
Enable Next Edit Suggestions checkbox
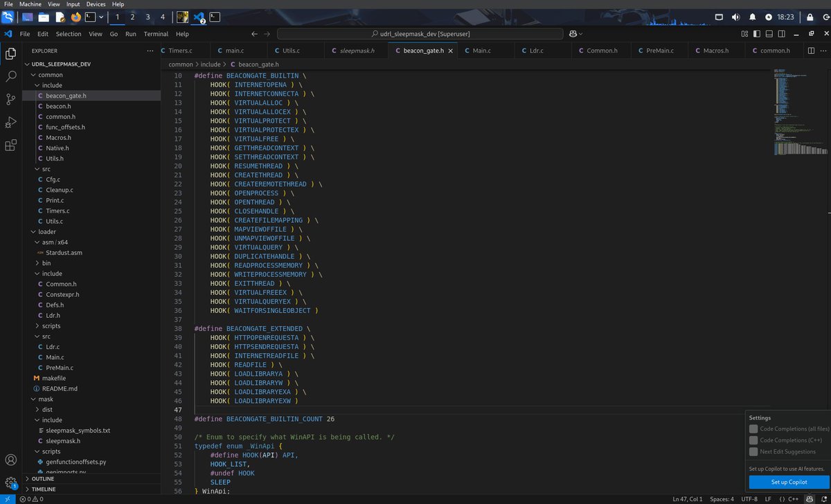point(754,451)
